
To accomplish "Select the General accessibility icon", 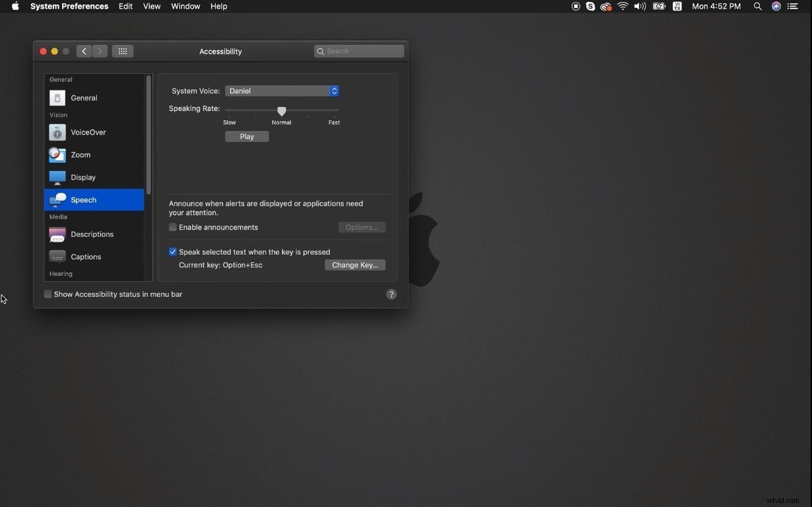I will (x=57, y=97).
